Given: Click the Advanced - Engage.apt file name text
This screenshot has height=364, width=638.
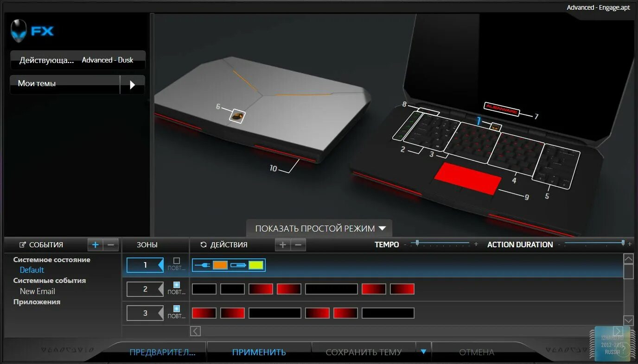Looking at the screenshot, I should [598, 7].
